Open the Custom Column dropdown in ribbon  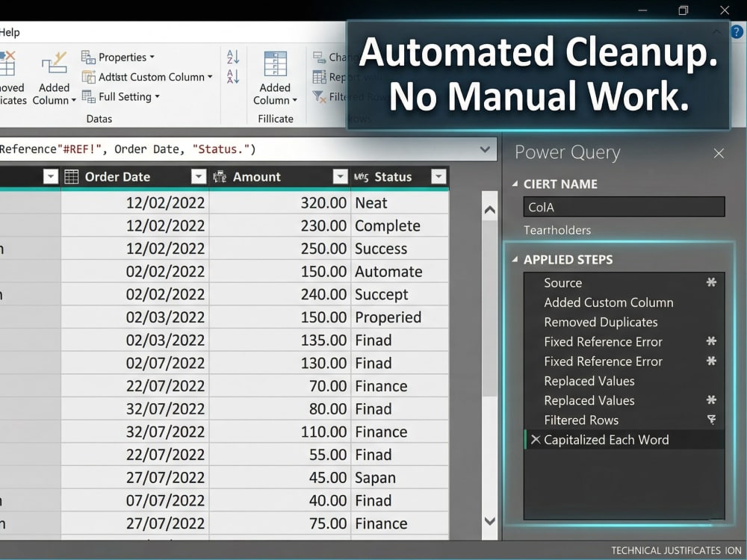pos(210,77)
